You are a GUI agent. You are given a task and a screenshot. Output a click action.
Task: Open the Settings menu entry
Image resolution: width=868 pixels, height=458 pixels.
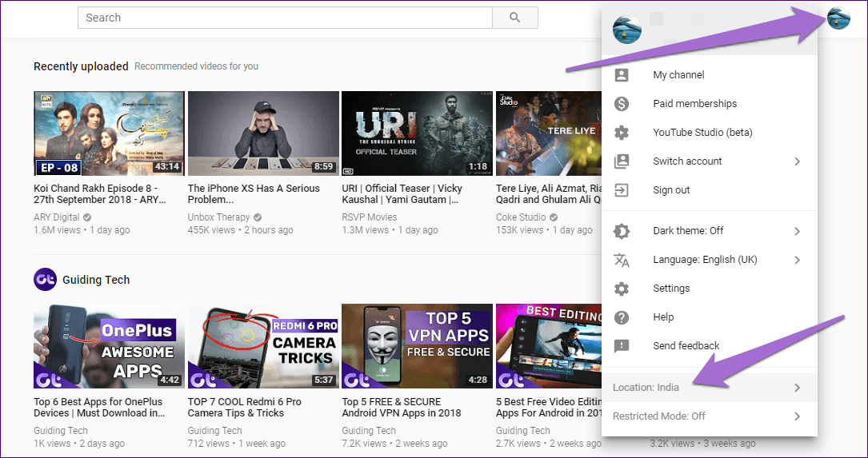point(709,289)
